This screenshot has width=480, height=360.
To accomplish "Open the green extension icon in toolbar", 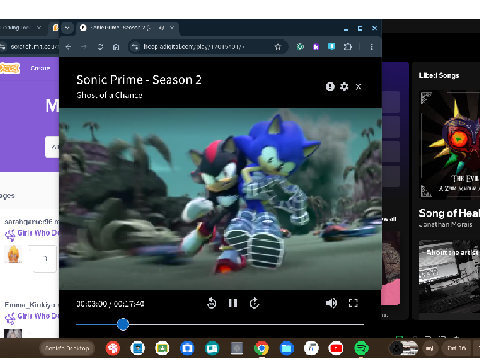I will (x=300, y=47).
